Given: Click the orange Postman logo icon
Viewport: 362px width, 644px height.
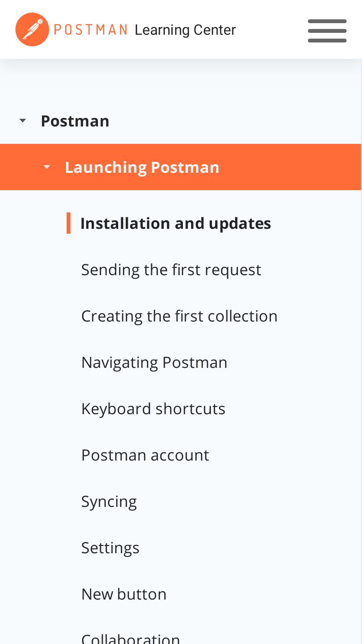Looking at the screenshot, I should 32,29.
